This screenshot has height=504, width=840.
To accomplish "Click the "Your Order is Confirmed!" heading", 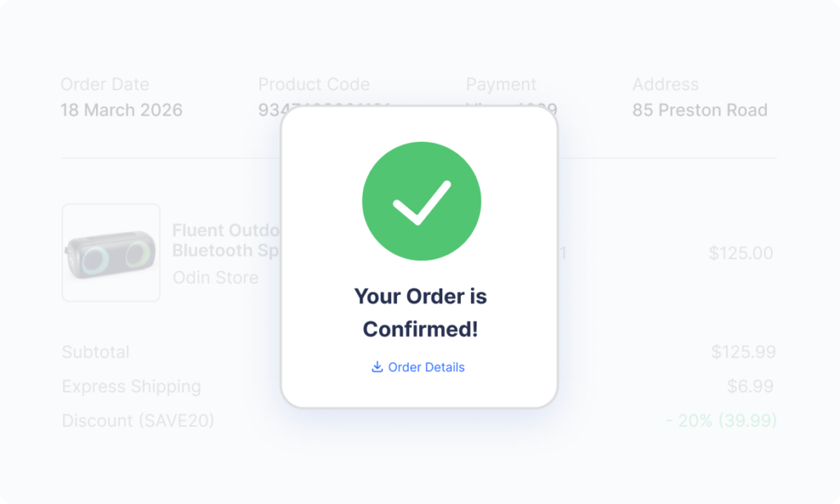I will 420,312.
